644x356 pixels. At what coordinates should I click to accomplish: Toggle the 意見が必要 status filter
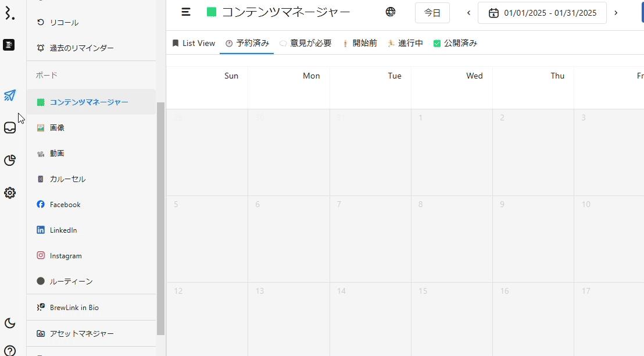click(x=305, y=44)
